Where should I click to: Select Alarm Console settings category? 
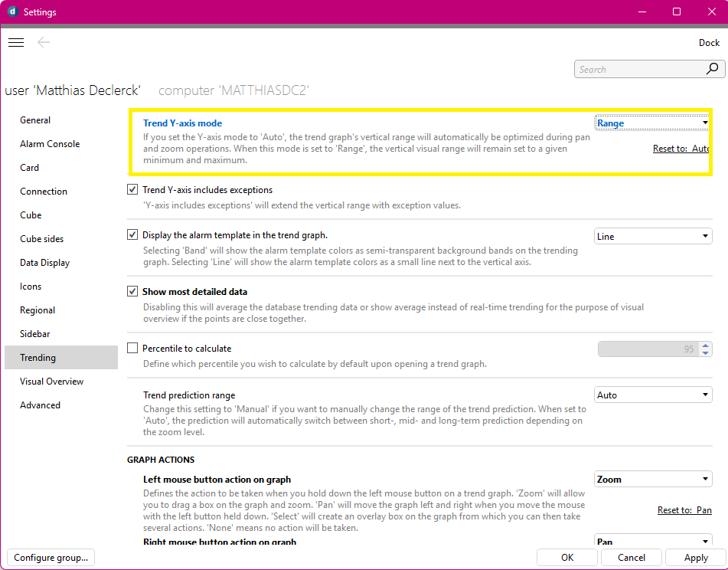coord(50,144)
